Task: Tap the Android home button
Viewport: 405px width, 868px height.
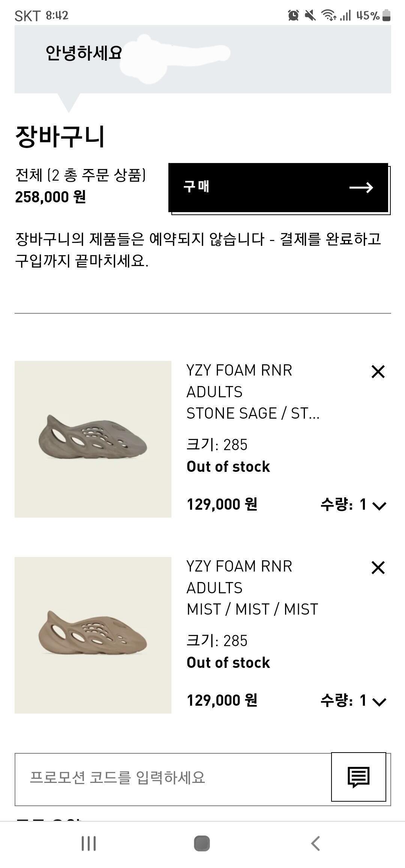Action: (x=202, y=844)
